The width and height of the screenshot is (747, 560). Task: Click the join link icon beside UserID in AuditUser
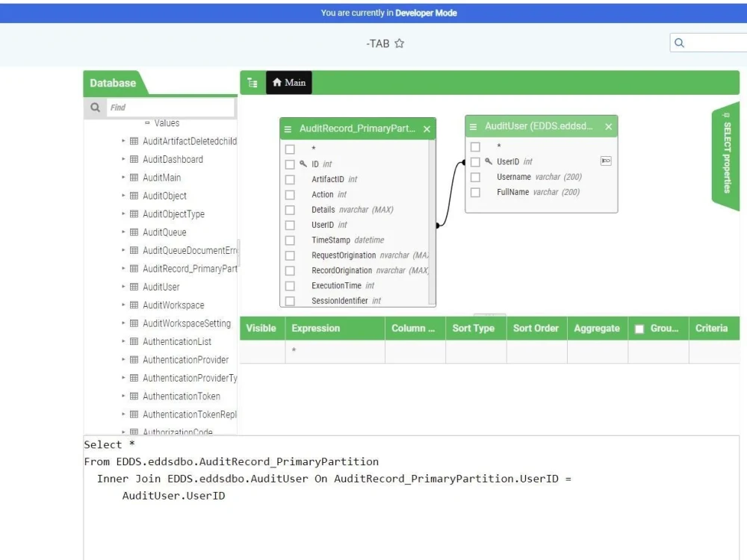coord(606,161)
